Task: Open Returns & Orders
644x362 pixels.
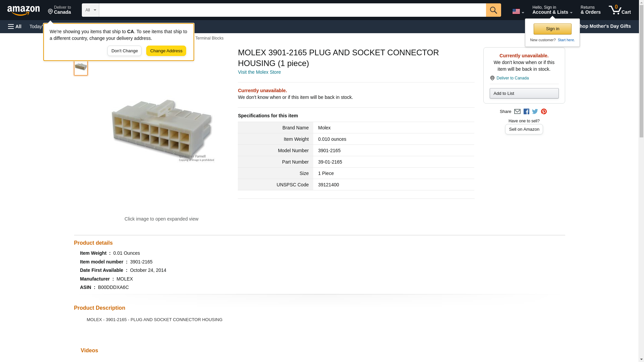Action: (x=590, y=10)
